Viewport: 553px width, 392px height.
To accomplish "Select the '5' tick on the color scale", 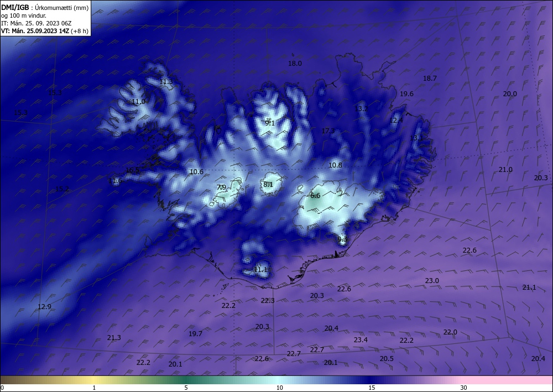I will [x=186, y=388].
